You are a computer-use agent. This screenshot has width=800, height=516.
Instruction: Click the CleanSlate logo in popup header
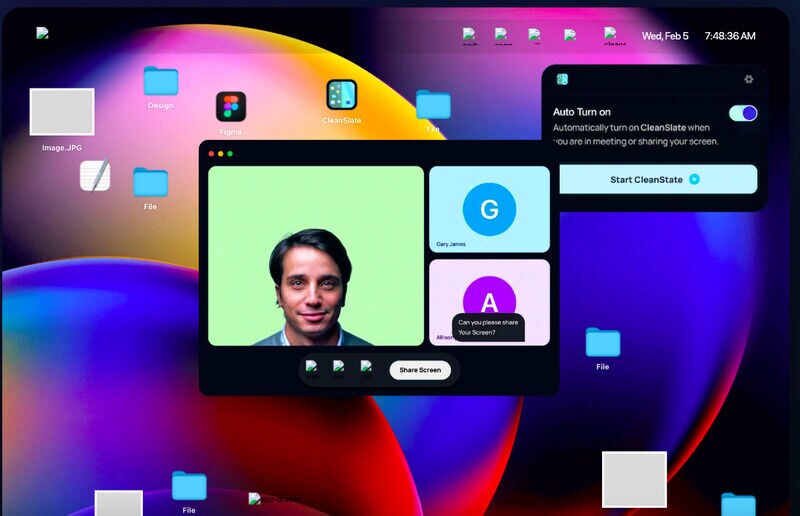(x=562, y=79)
